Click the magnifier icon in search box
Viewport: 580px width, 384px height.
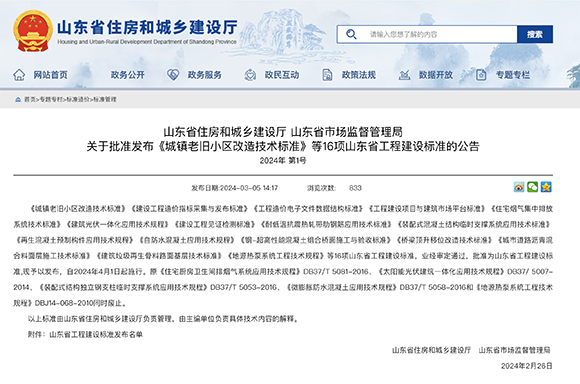[351, 34]
